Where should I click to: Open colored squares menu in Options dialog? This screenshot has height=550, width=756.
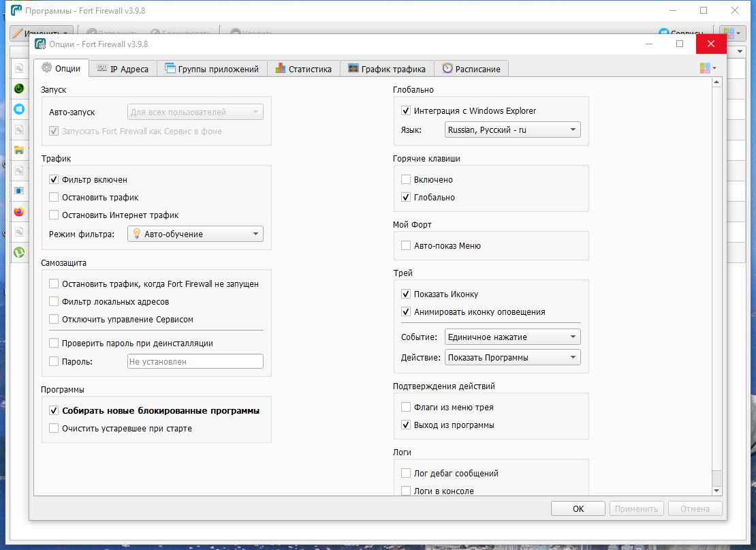pyautogui.click(x=708, y=68)
